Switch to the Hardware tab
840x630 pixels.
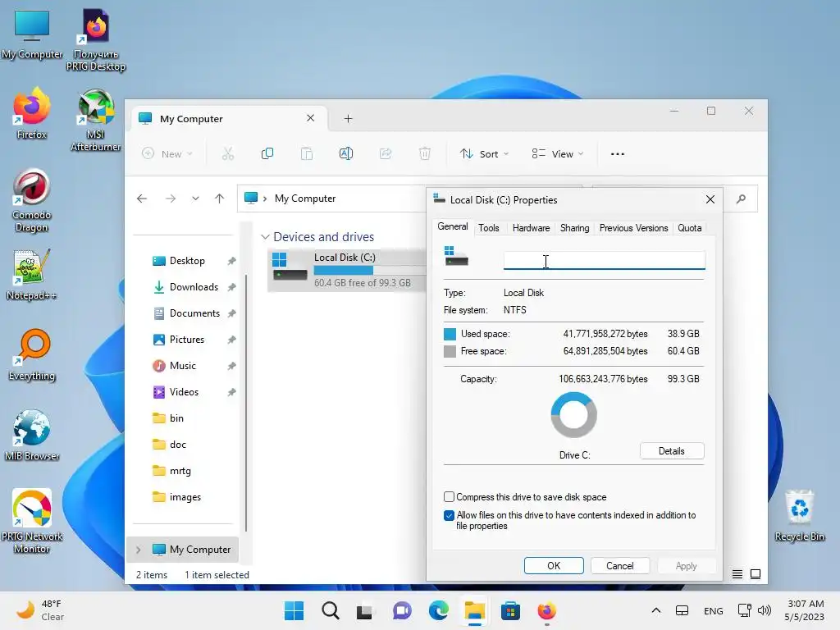point(531,228)
